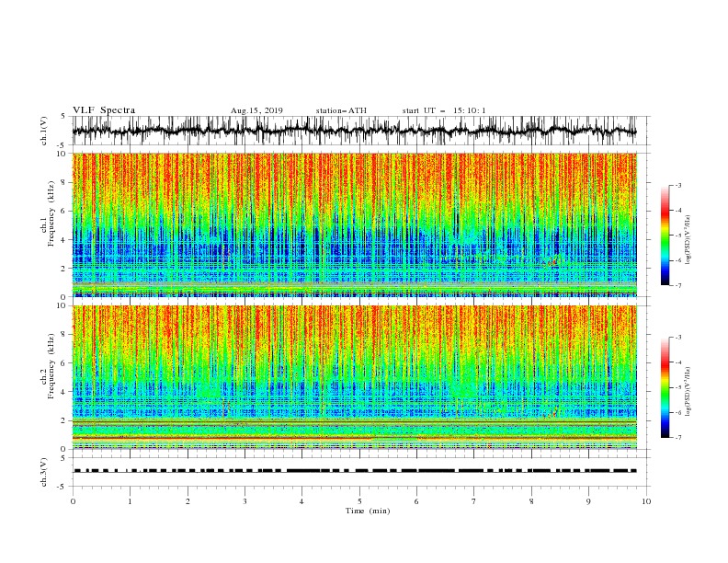Click the "6" kHz tick on ch.1 frequency axis
This screenshot has width=728, height=563.
point(64,211)
